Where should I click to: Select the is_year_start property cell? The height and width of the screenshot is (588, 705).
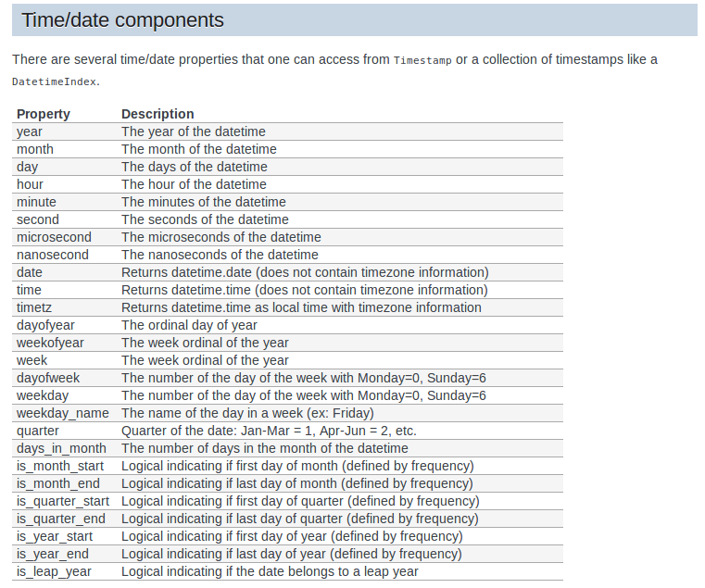tap(55, 536)
